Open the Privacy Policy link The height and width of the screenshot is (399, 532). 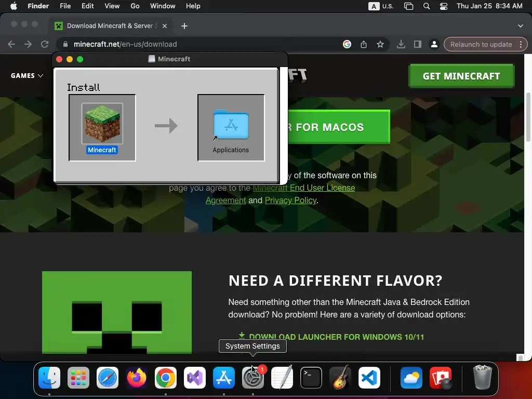click(x=290, y=200)
